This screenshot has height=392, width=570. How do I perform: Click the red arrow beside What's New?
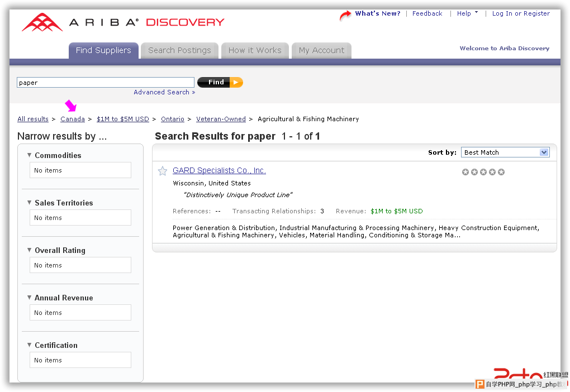345,15
